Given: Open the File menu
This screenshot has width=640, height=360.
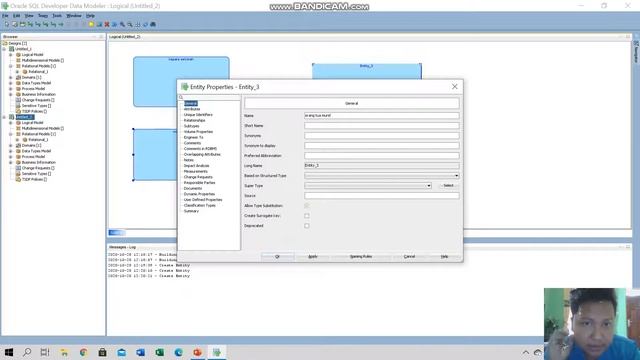Looking at the screenshot, I should (5, 16).
